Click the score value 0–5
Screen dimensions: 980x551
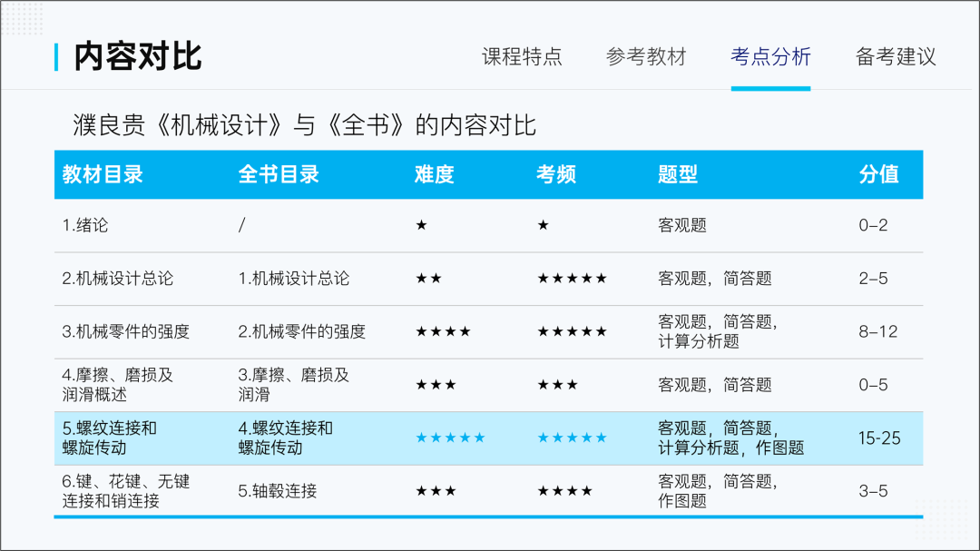tap(873, 385)
